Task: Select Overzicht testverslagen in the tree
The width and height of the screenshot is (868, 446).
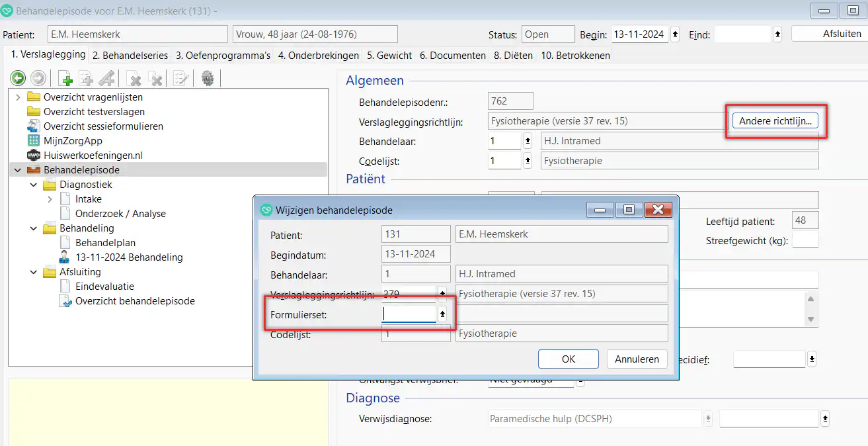Action: pyautogui.click(x=94, y=112)
